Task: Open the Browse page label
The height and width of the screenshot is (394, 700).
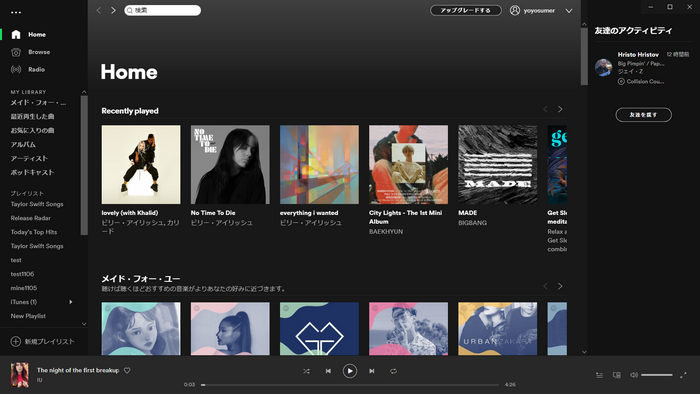Action: (x=39, y=52)
